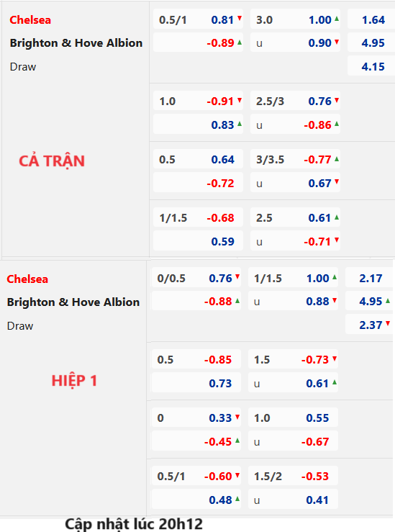Select full-match draw odds 4.15
Image resolution: width=395 pixels, height=532 pixels.
pos(373,66)
